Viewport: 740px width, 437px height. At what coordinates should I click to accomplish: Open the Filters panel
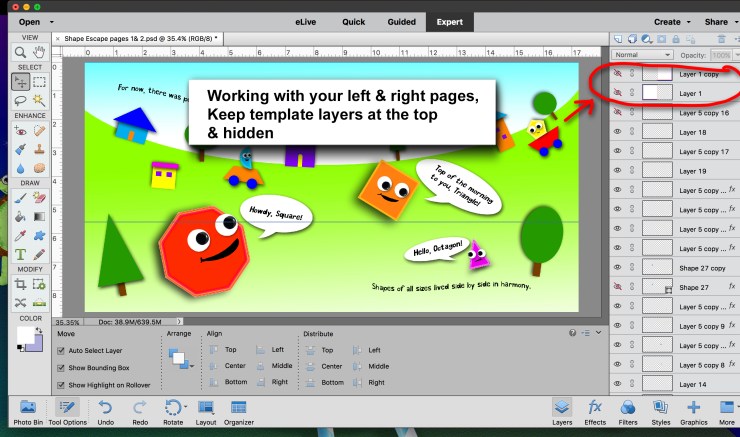coord(628,411)
